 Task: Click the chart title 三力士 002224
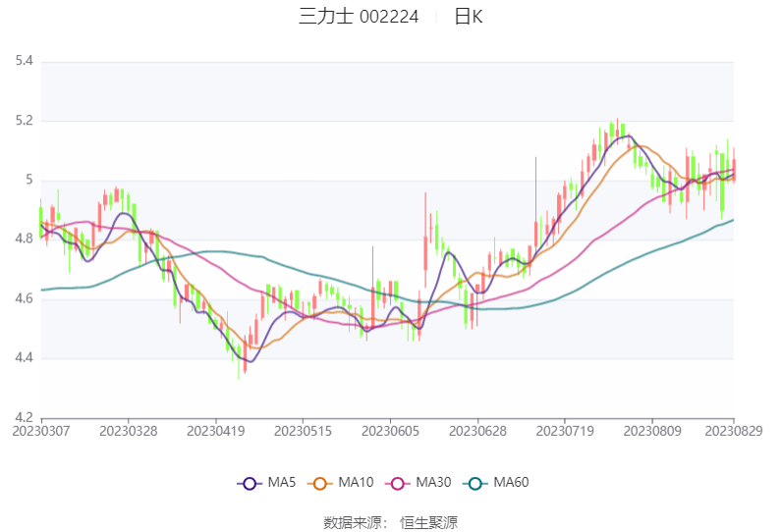[x=360, y=17]
